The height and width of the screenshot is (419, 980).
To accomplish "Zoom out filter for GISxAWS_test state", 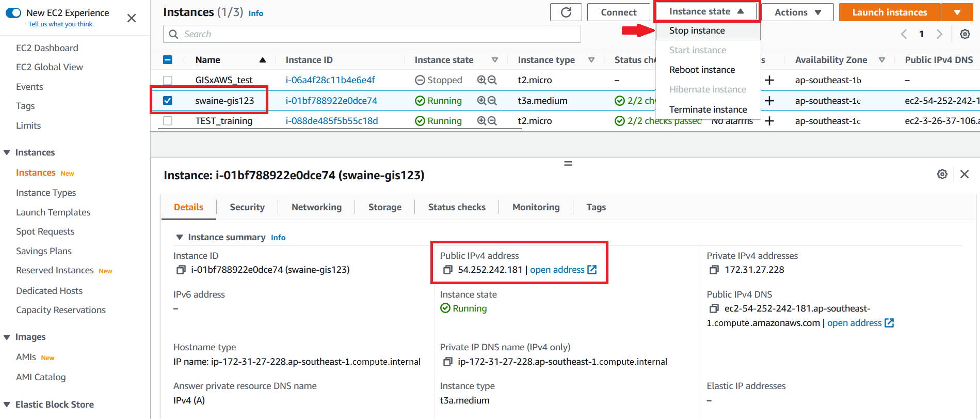I will click(x=492, y=80).
